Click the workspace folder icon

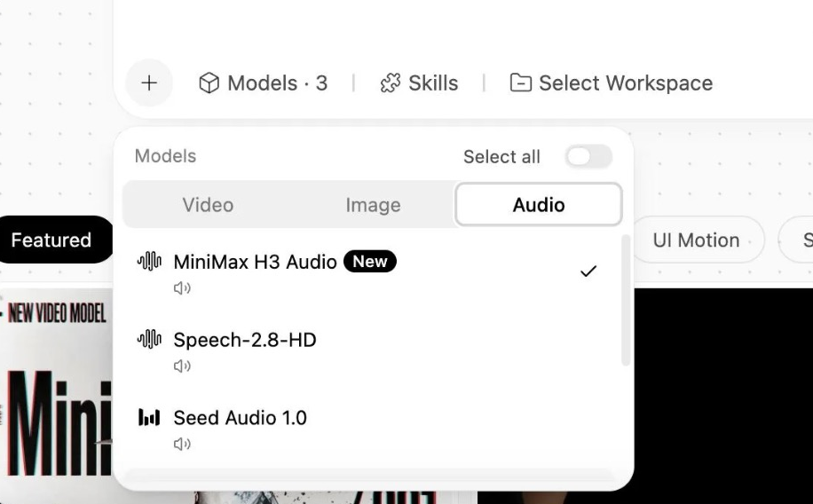click(x=521, y=83)
